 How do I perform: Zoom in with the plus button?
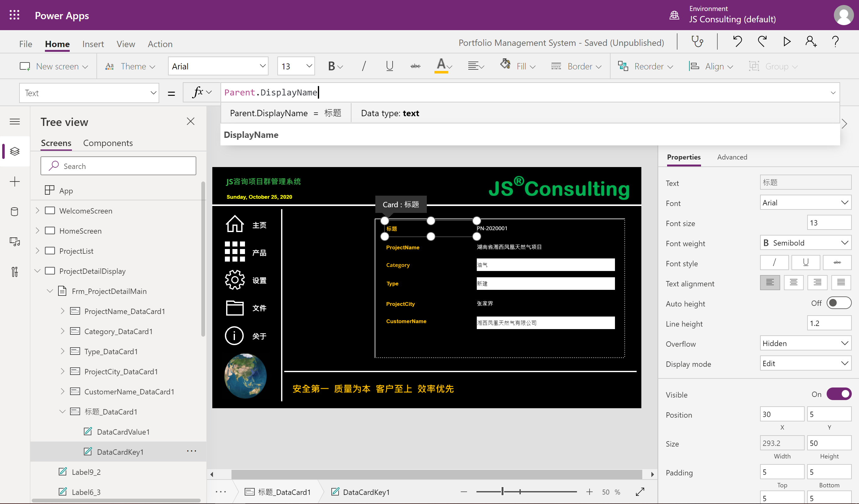pyautogui.click(x=590, y=492)
